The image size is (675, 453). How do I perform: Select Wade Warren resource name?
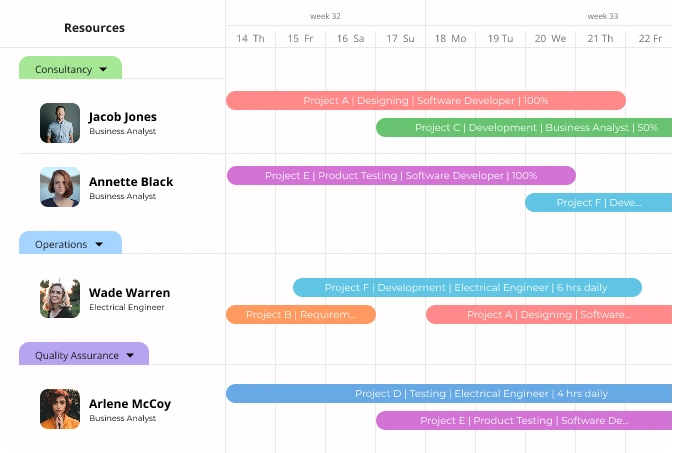[129, 293]
